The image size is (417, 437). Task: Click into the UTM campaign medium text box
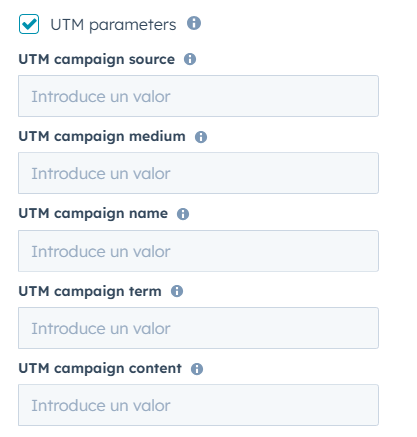coord(198,173)
